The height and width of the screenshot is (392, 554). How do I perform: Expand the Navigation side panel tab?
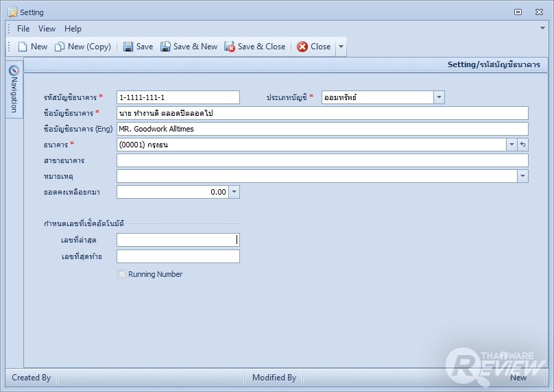tap(14, 89)
